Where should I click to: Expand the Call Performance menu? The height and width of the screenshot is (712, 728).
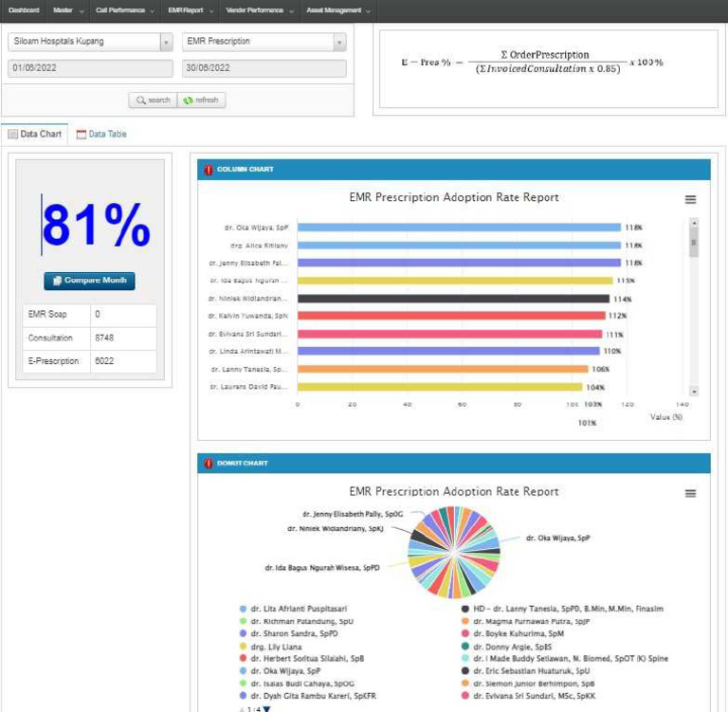[125, 10]
